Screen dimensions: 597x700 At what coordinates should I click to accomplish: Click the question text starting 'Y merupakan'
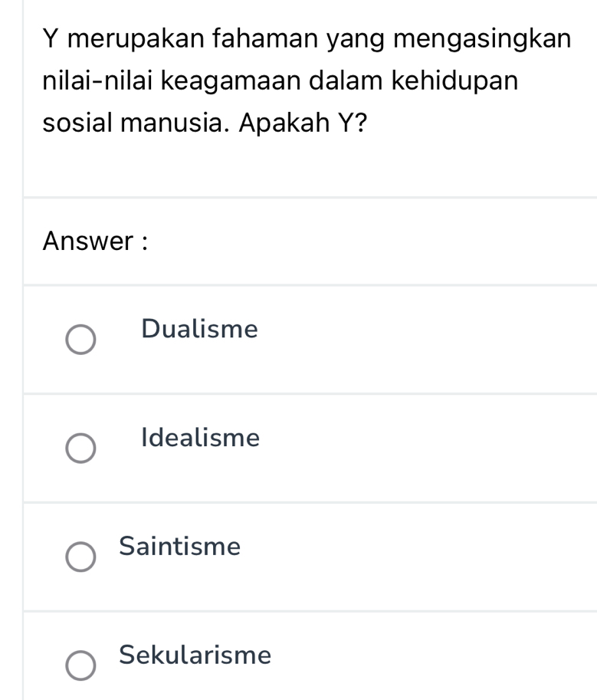point(307,37)
